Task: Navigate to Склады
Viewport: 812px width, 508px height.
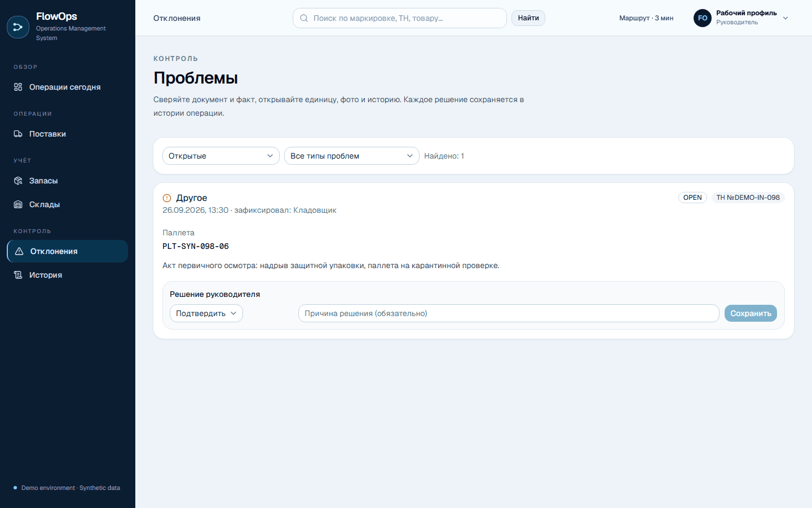Action: [x=68, y=204]
